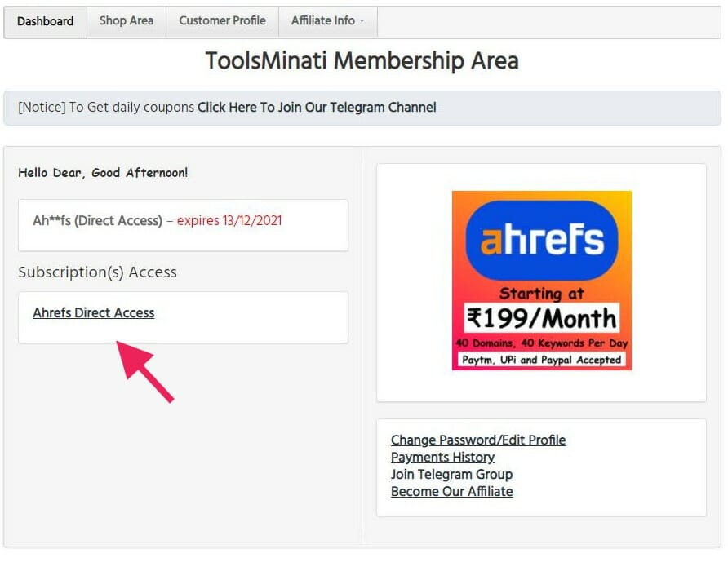Screen dimensions: 728x562
Task: Click the Join Our Telegram Channel link
Action: [x=317, y=108]
